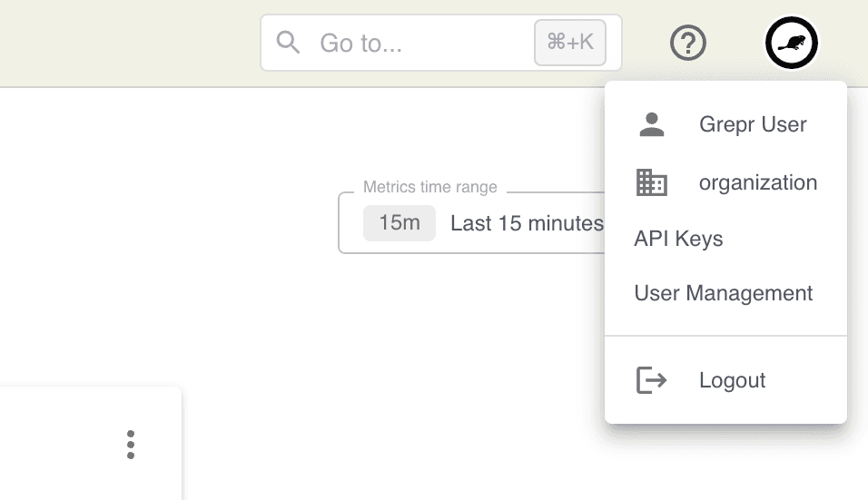Screen dimensions: 868x500
Task: Click the building icon beside organization
Action: tap(652, 182)
